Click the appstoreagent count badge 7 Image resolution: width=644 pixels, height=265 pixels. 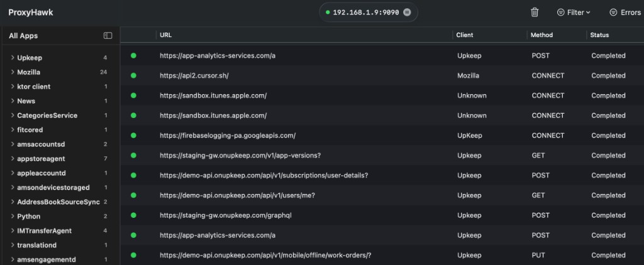(x=106, y=158)
